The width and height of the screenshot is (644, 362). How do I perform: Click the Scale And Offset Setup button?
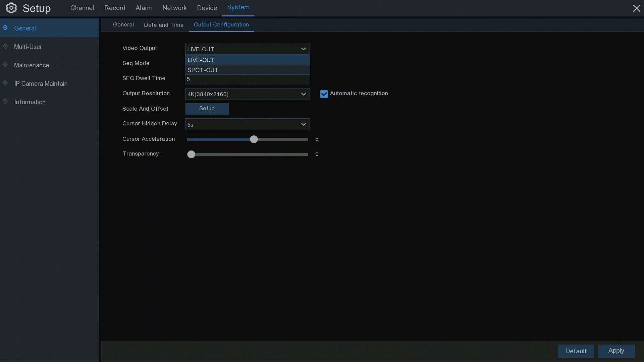point(207,109)
